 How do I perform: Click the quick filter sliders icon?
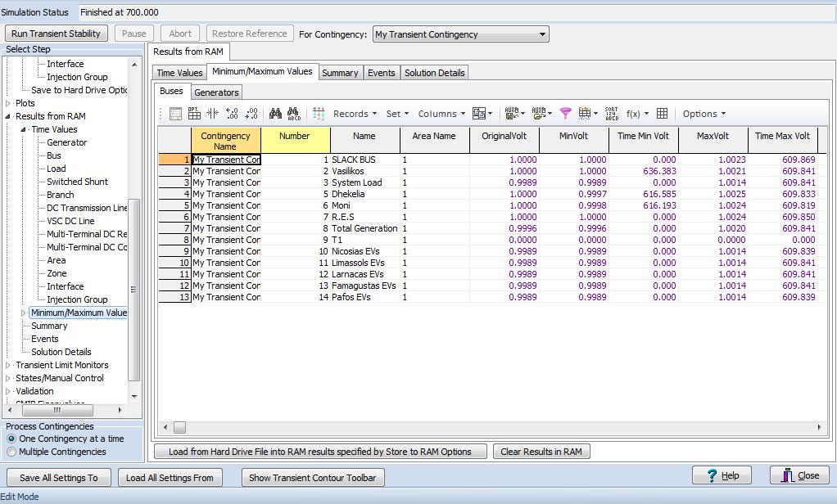pyautogui.click(x=319, y=114)
